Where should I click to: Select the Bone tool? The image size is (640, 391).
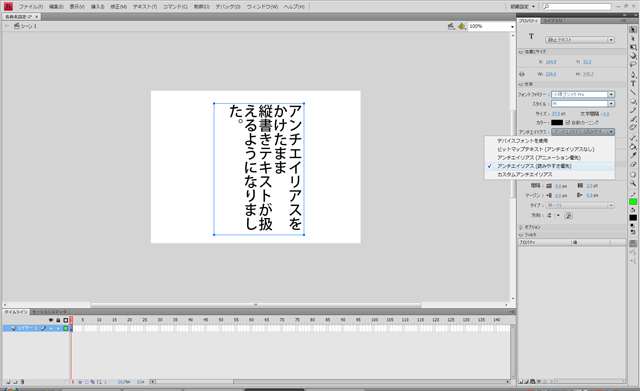633,138
